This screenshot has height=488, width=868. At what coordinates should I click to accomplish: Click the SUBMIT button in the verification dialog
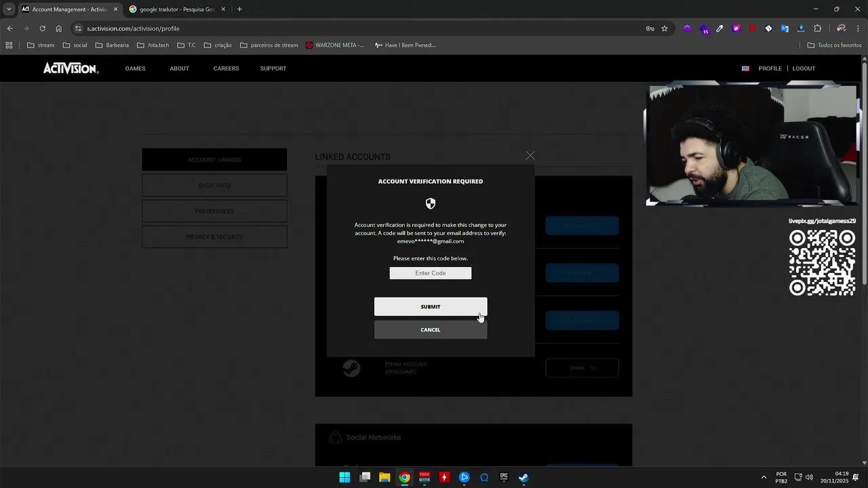pos(431,306)
